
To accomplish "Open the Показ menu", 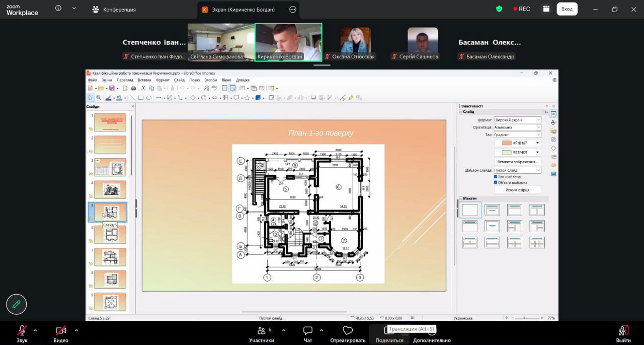I will point(194,80).
